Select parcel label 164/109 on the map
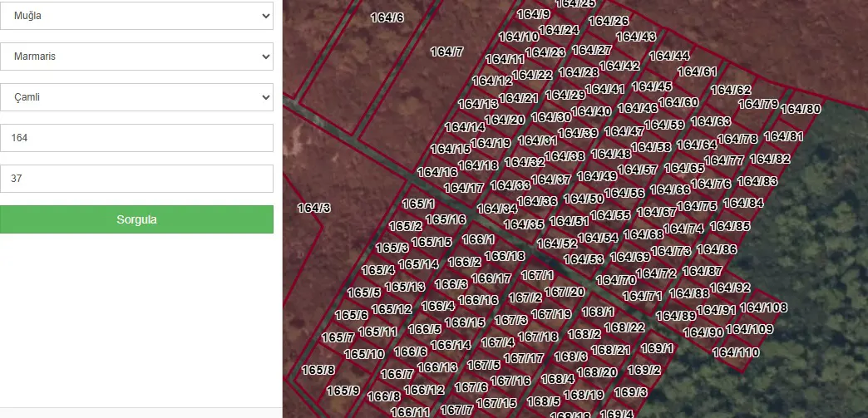This screenshot has width=868, height=418. 750,329
